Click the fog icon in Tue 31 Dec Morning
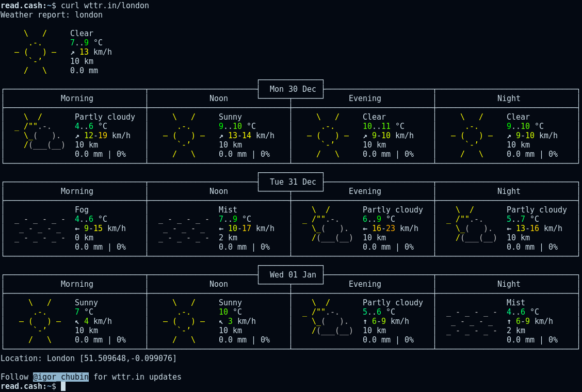 [40, 228]
